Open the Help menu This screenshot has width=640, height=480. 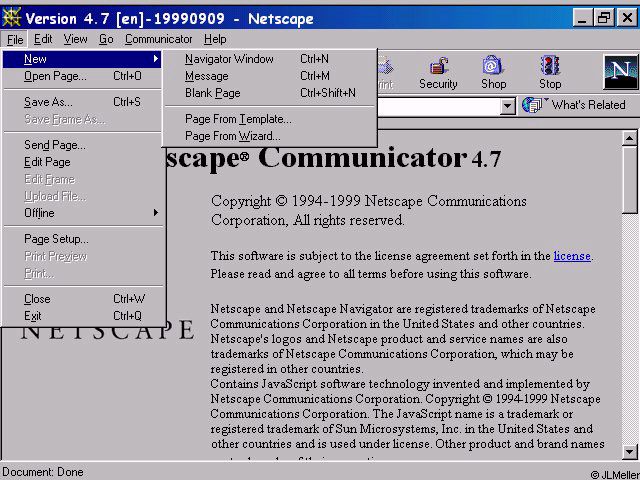coord(215,39)
